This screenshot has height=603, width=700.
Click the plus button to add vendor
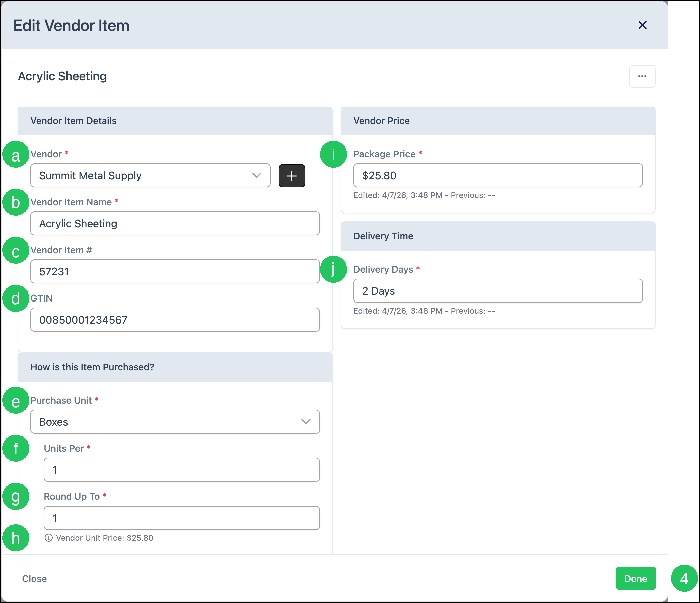click(292, 175)
